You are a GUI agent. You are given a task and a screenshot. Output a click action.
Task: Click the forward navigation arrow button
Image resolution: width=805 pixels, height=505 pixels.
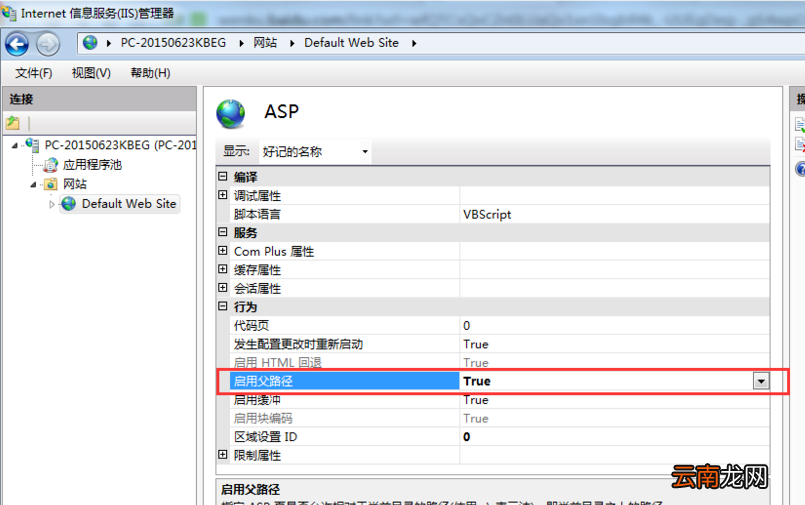click(x=48, y=44)
